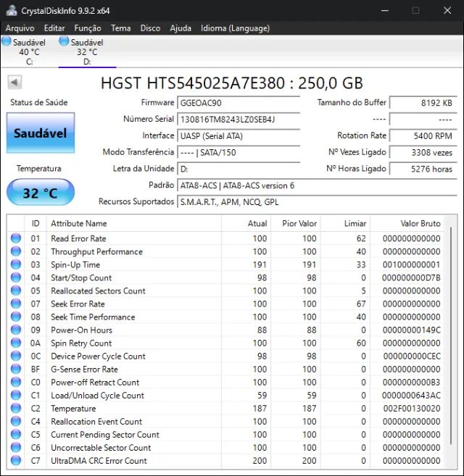Click the previous disk arrow button

tap(14, 82)
